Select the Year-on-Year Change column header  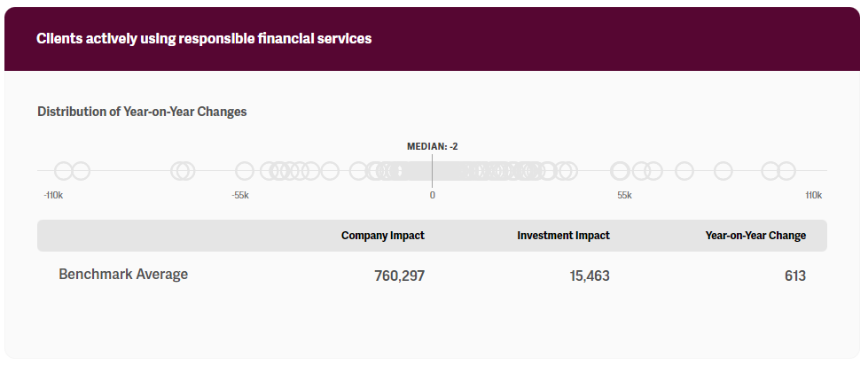[755, 236]
